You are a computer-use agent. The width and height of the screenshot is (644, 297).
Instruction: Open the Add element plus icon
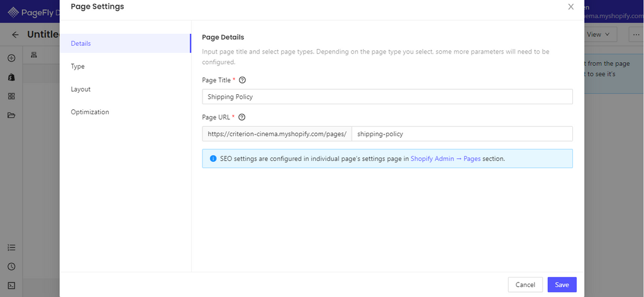[11, 58]
